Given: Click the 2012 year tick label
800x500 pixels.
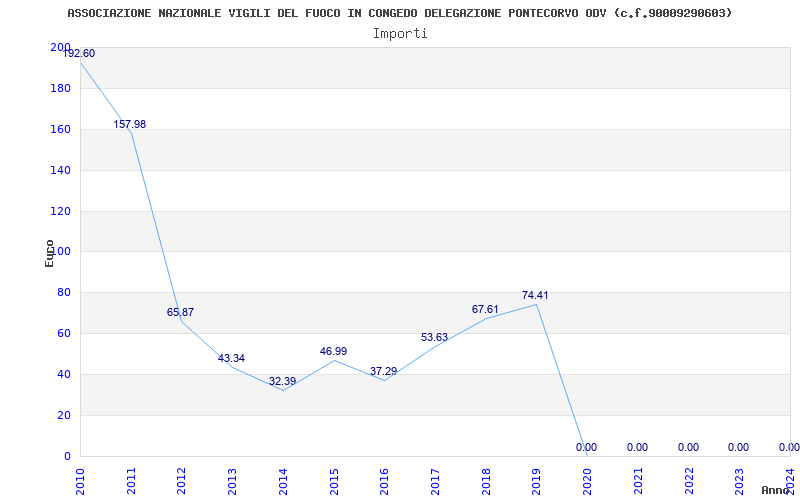Looking at the screenshot, I should 182,481.
